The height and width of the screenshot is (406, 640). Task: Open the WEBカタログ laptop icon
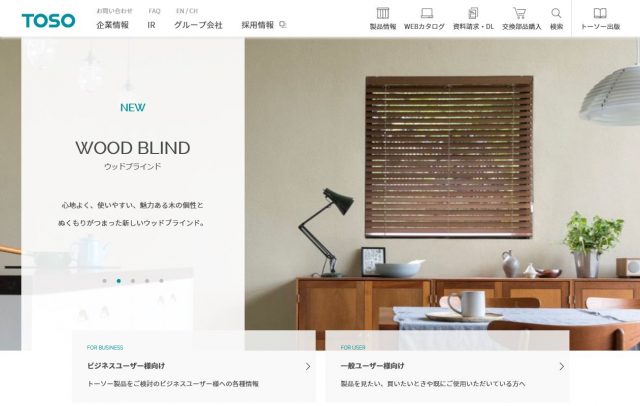click(427, 13)
